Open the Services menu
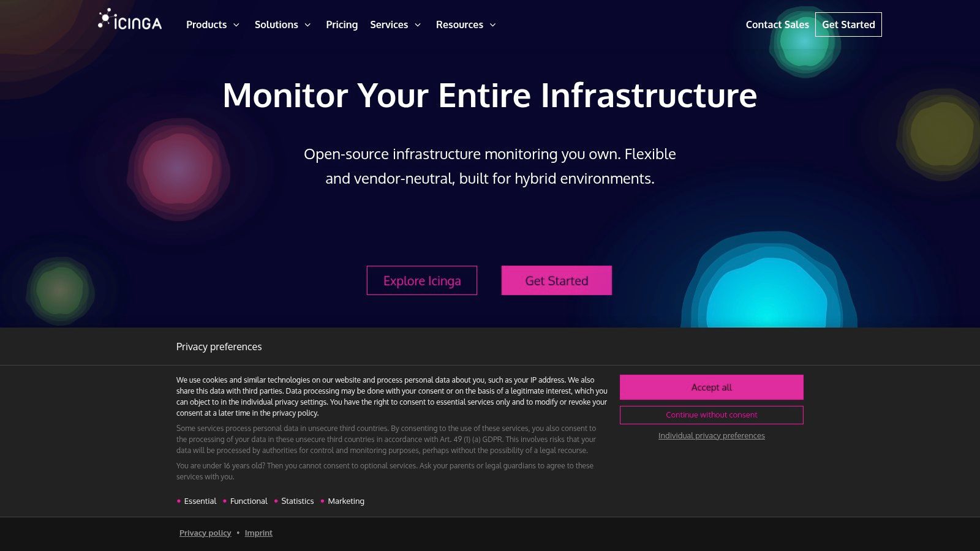Screen dimensions: 980x551 click(x=389, y=24)
